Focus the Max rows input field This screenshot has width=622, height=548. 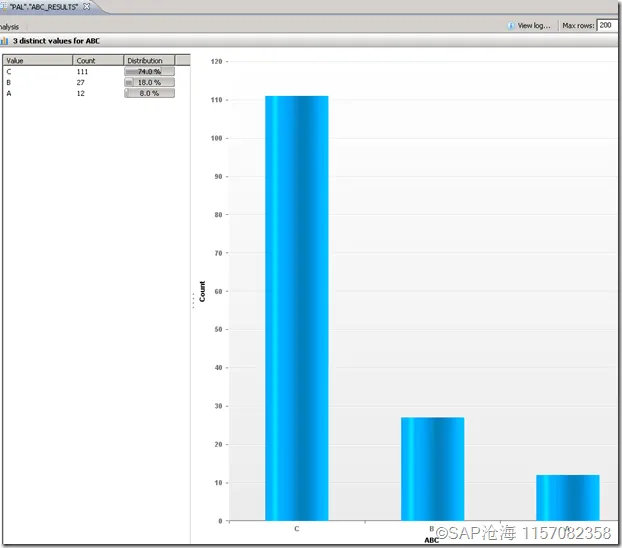(607, 25)
